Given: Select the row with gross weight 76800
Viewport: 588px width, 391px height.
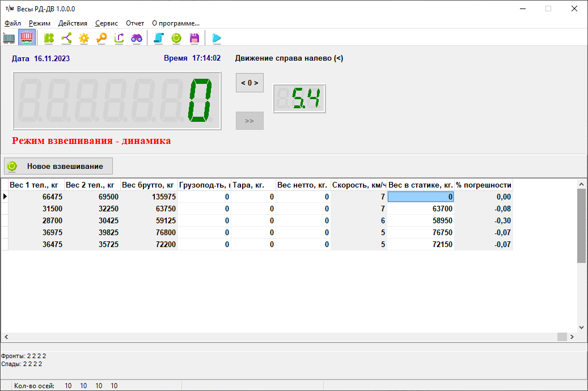Looking at the screenshot, I should [x=149, y=232].
